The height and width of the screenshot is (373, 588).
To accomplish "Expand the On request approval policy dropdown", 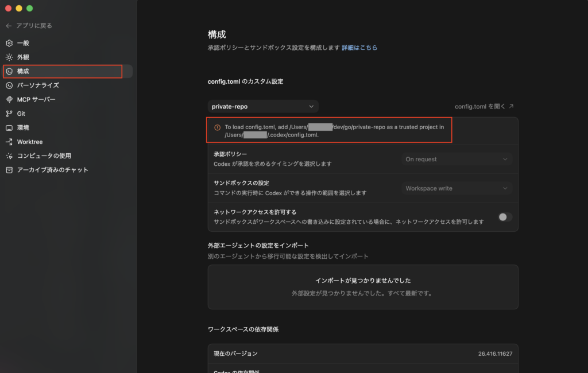I will coord(457,159).
